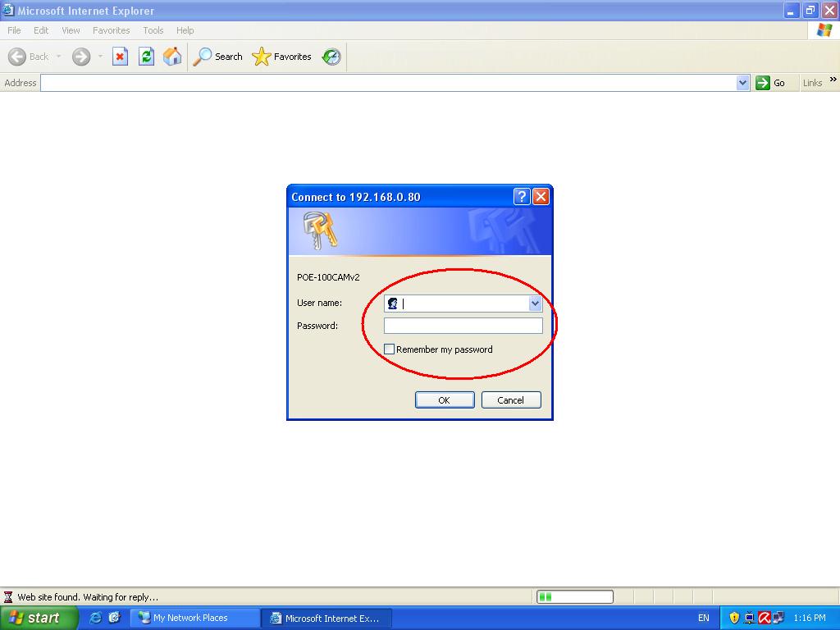Expand the Links toolbar chevron
840x630 pixels.
[833, 80]
